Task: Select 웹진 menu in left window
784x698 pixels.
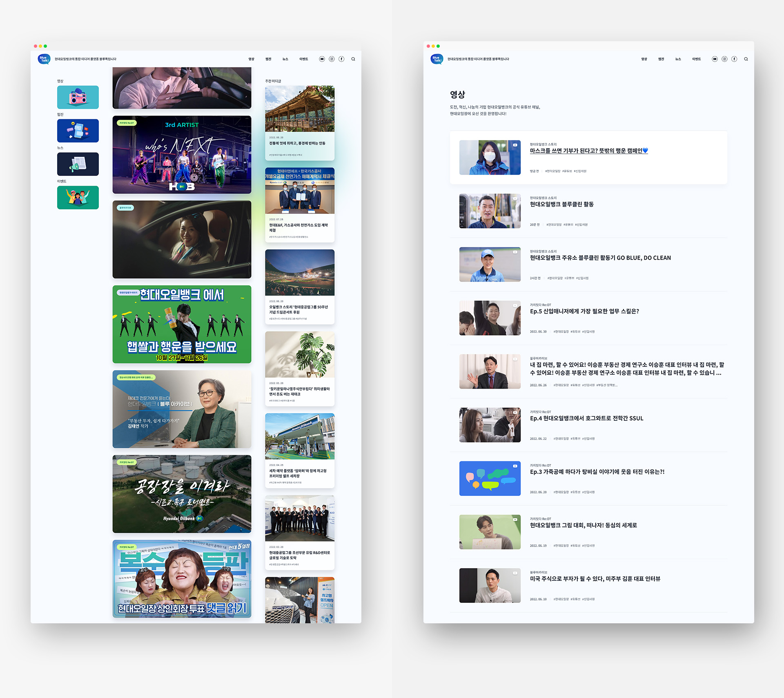Action: pos(268,59)
